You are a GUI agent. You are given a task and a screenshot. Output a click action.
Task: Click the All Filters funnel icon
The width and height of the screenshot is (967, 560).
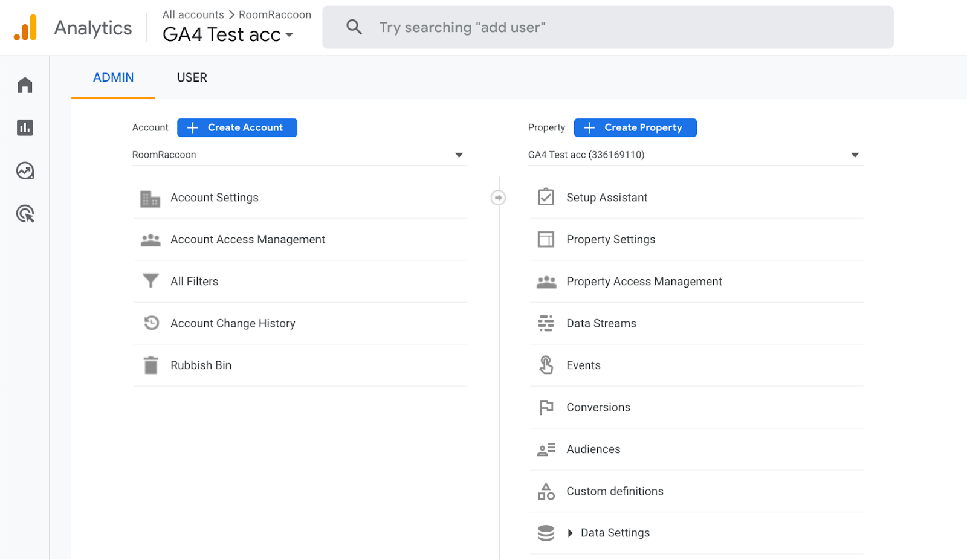[150, 281]
